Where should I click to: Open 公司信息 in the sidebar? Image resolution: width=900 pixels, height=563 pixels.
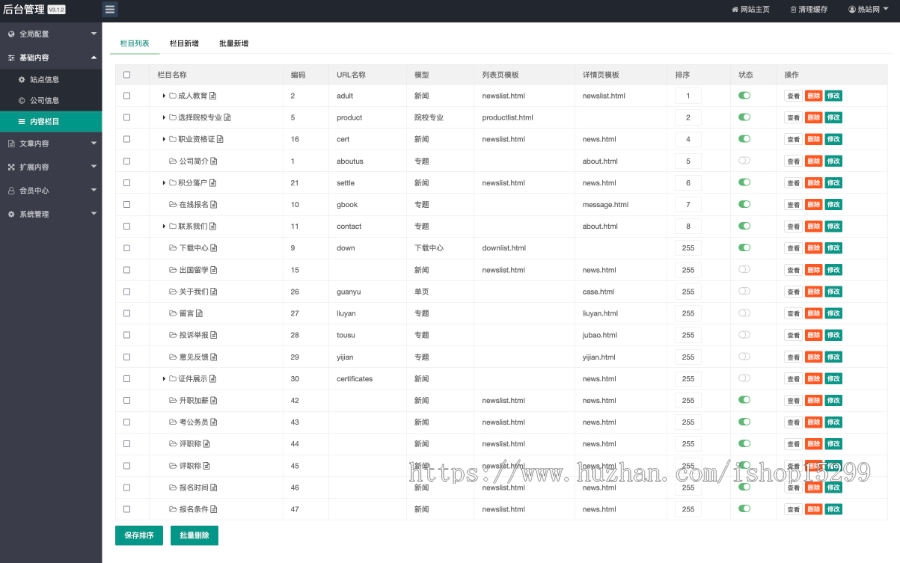point(51,100)
